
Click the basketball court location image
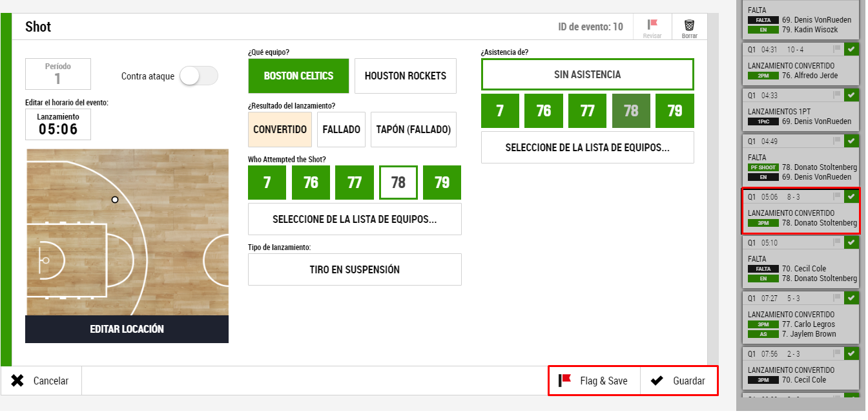[x=127, y=232]
